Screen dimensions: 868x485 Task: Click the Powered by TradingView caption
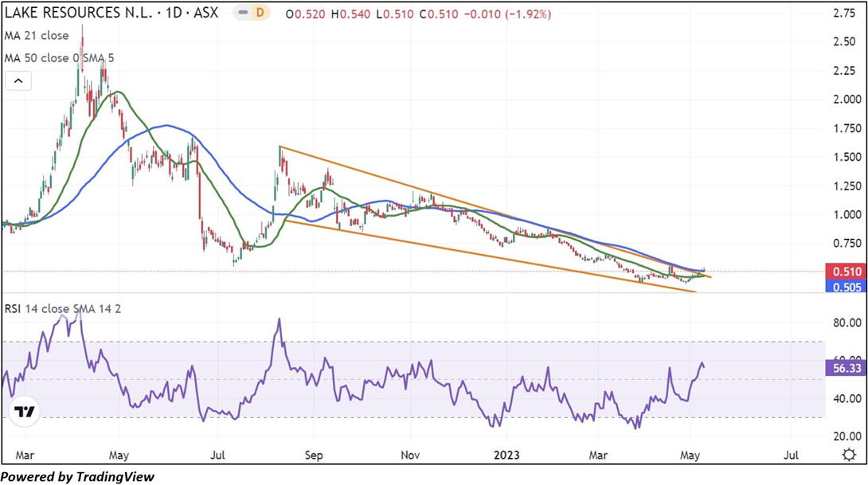coord(77,477)
